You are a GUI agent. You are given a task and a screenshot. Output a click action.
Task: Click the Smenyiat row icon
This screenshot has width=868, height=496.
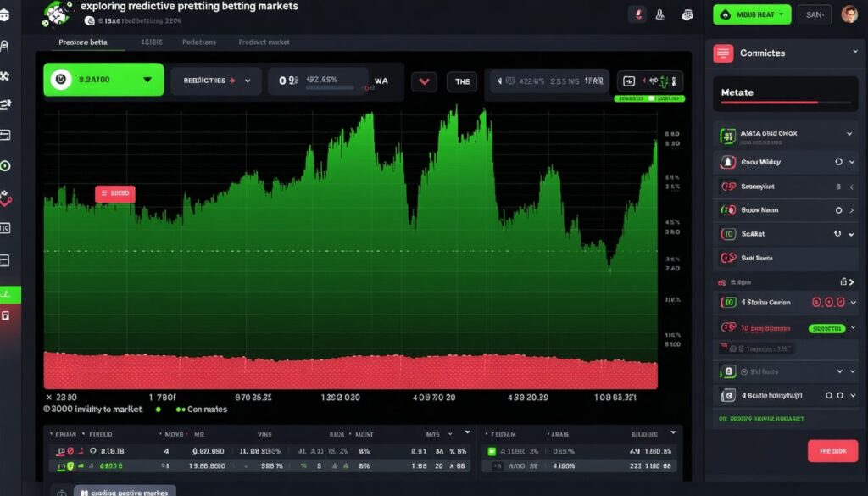pos(728,187)
